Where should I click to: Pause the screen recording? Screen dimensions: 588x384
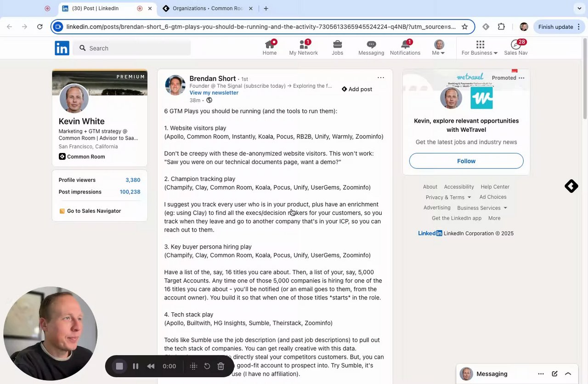[136, 366]
